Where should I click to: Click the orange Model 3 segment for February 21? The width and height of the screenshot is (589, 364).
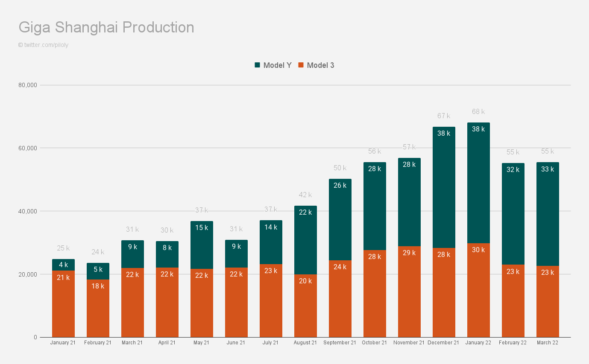(98, 309)
